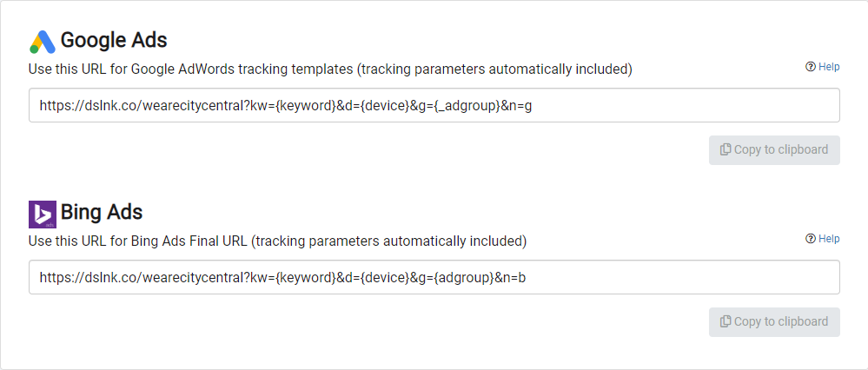Place cursor on {keyword} in Bing Ads URL
The height and width of the screenshot is (370, 868).
coord(305,278)
